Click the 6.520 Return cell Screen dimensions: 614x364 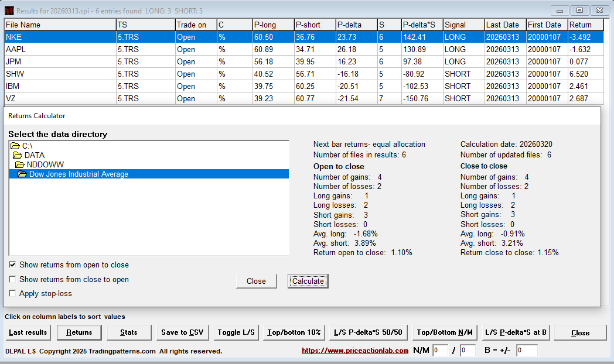(x=586, y=74)
